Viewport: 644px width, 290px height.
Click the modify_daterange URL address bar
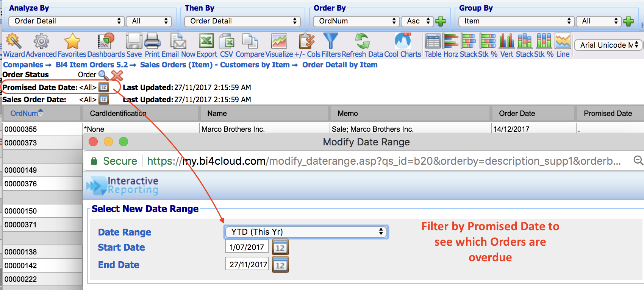coord(384,161)
